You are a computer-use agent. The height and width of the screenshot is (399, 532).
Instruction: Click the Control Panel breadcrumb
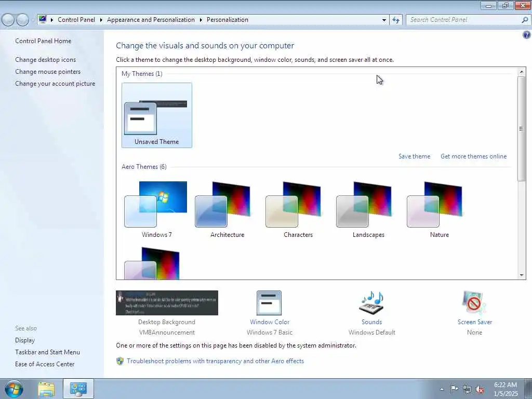76,20
